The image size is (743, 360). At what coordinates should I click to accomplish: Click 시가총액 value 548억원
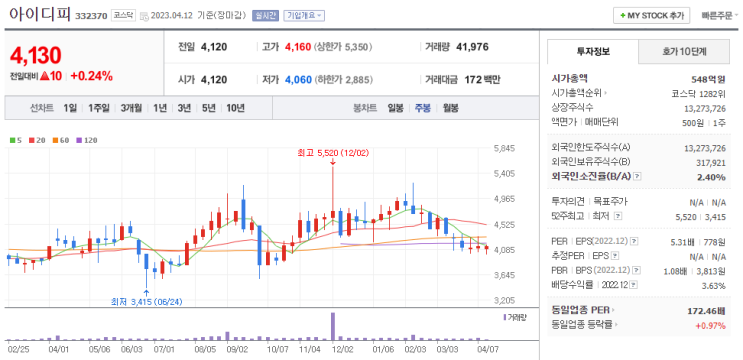tap(708, 79)
